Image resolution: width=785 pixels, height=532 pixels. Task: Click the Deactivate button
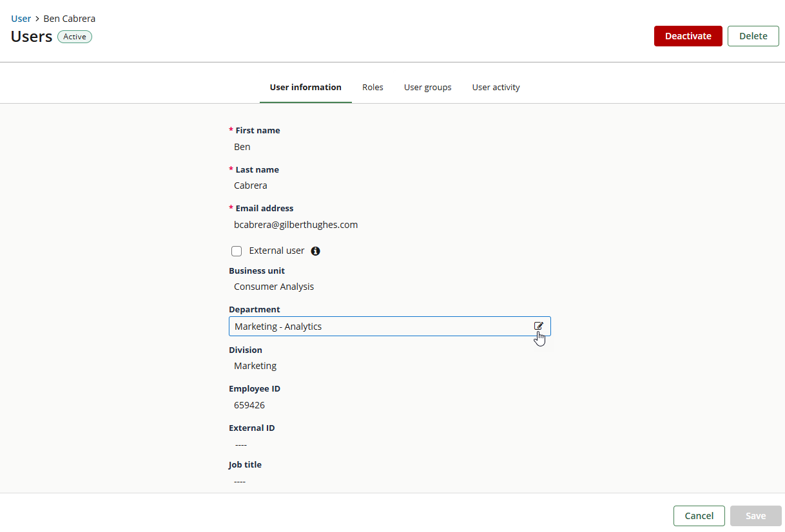pyautogui.click(x=688, y=36)
